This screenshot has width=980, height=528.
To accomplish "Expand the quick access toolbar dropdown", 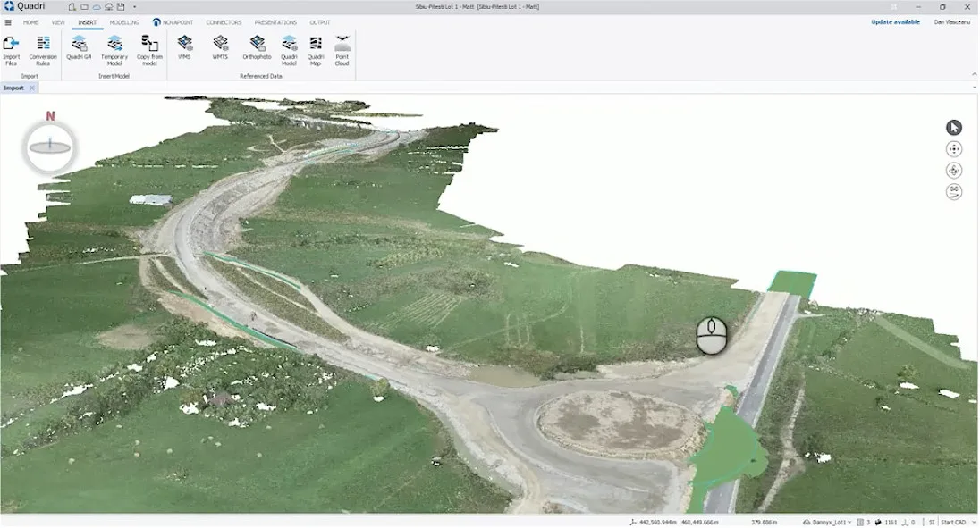I will [134, 7].
